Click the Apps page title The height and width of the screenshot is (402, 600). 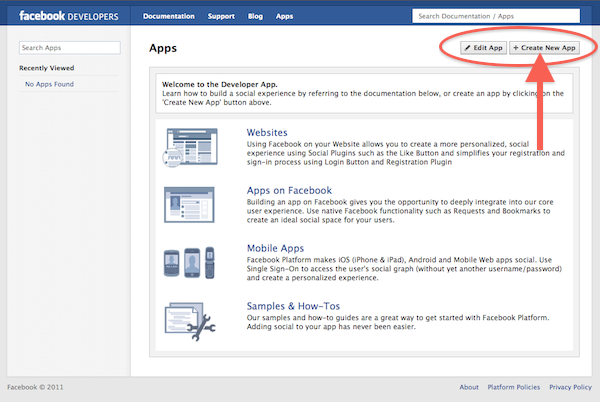coord(163,48)
